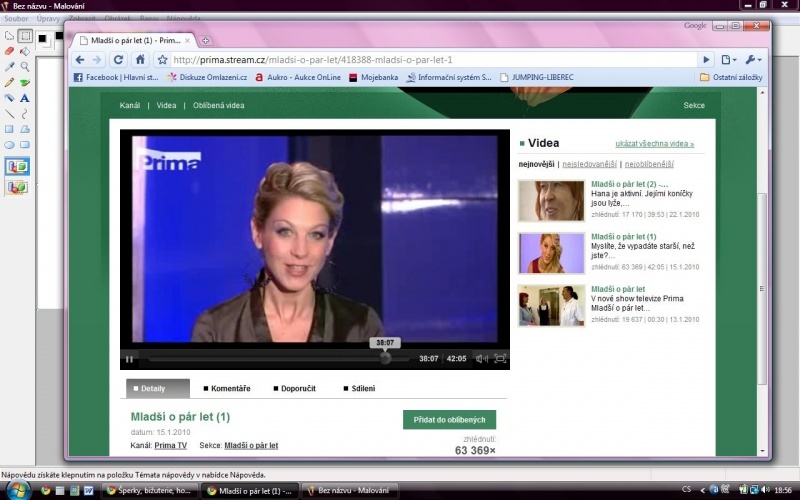Select the pencil drawing tool
The width and height of the screenshot is (800, 500).
(9, 82)
